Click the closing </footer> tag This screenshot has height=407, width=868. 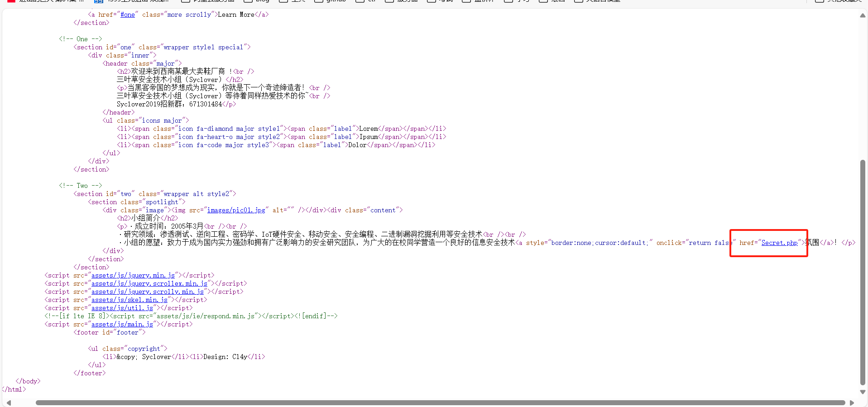tap(90, 373)
